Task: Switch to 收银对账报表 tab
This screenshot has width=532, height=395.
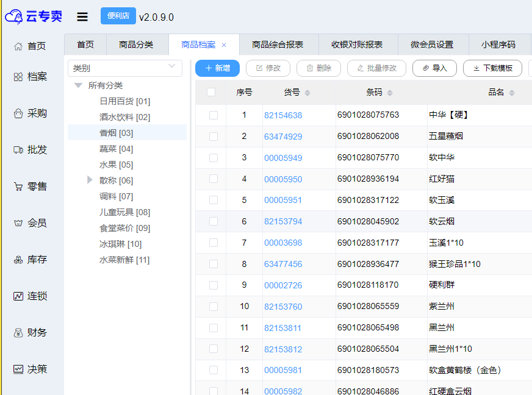Action: click(357, 44)
